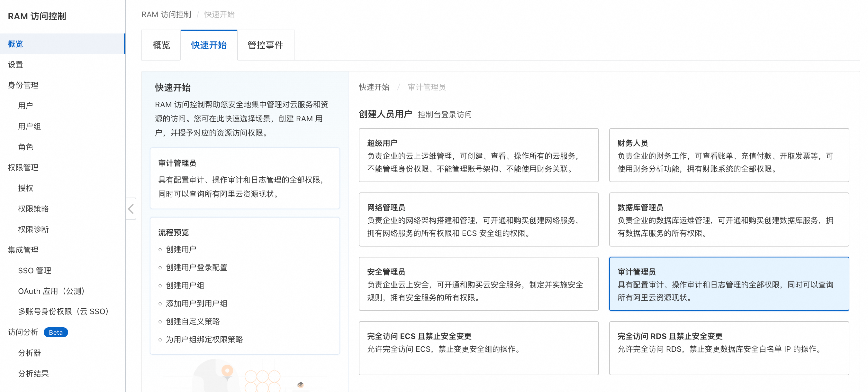
Task: Open 用户组 in the sidebar
Action: 30,126
